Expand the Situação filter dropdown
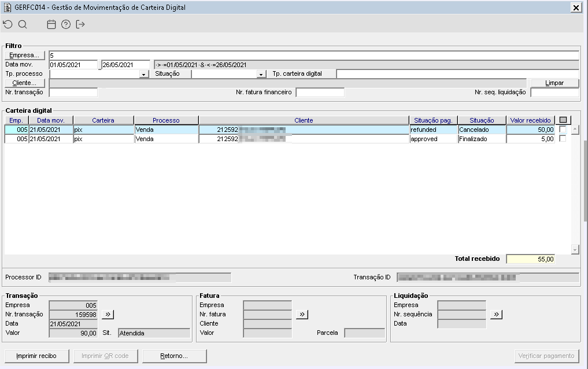Image resolution: width=588 pixels, height=369 pixels. 261,74
